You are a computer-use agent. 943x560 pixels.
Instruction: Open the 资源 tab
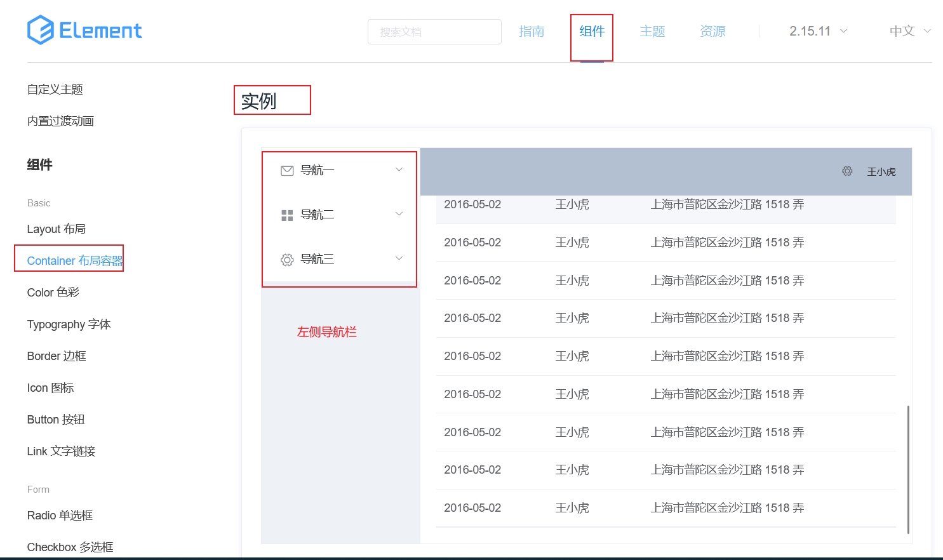click(x=712, y=31)
